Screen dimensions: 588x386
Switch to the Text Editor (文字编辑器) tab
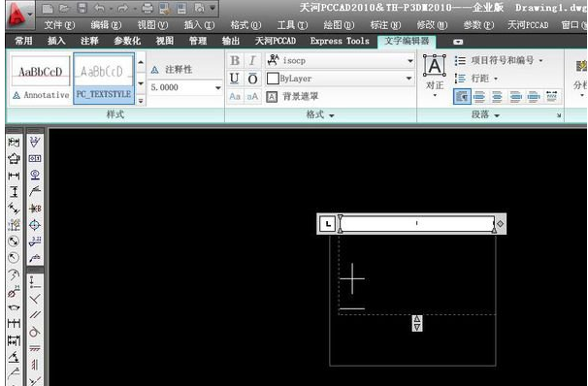(x=407, y=41)
